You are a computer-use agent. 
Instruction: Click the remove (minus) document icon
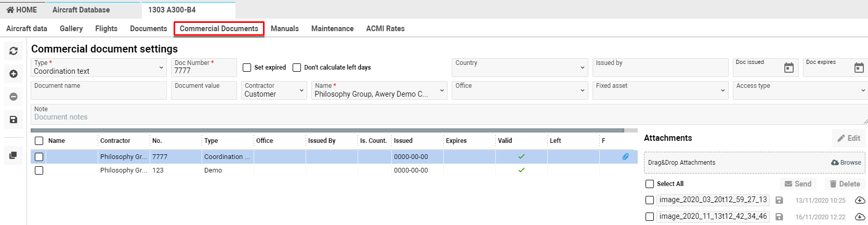pyautogui.click(x=14, y=97)
